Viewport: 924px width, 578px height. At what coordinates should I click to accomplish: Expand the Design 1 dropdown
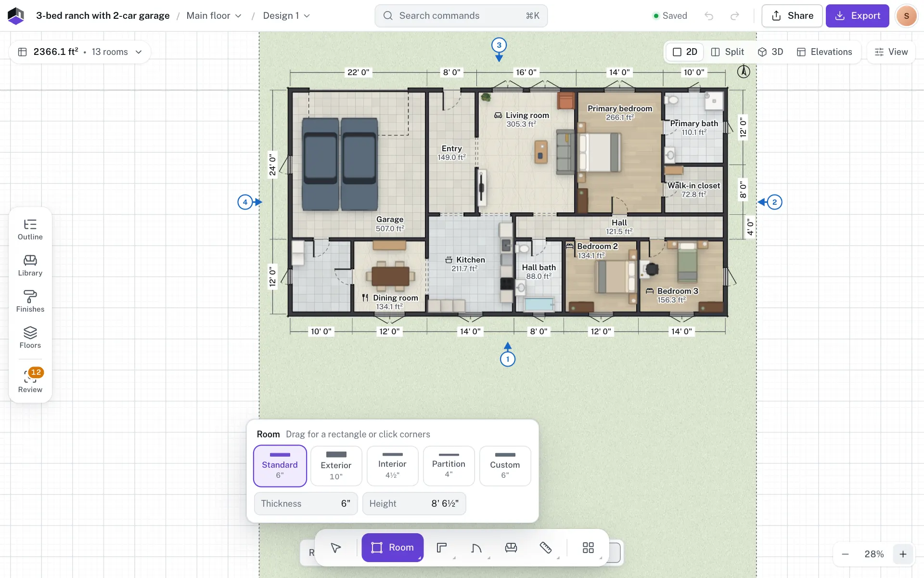tap(286, 16)
